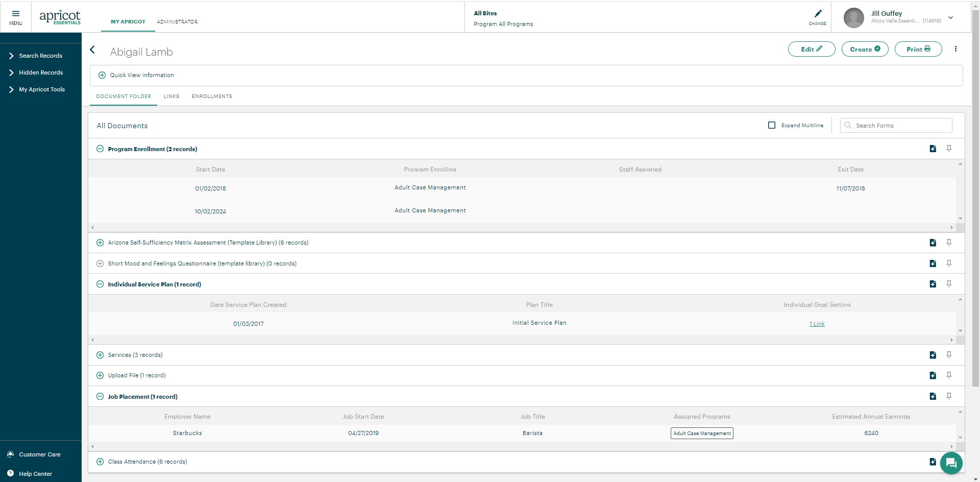Add new Class Attendance record icon
This screenshot has width=980, height=482.
point(933,462)
